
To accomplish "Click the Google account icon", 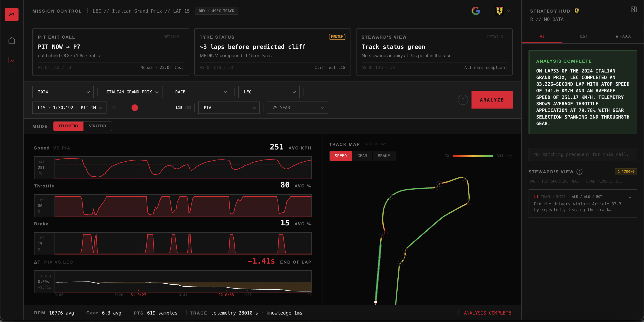I will [476, 11].
